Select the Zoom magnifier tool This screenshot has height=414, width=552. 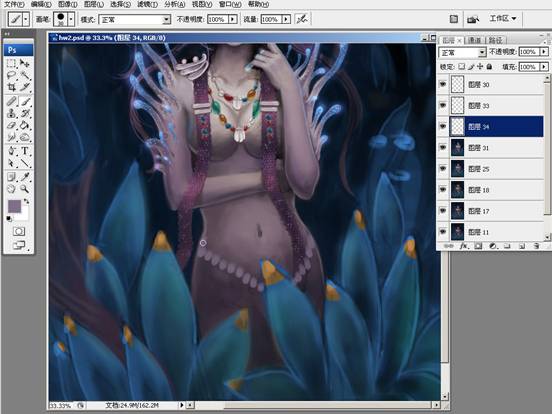point(24,188)
